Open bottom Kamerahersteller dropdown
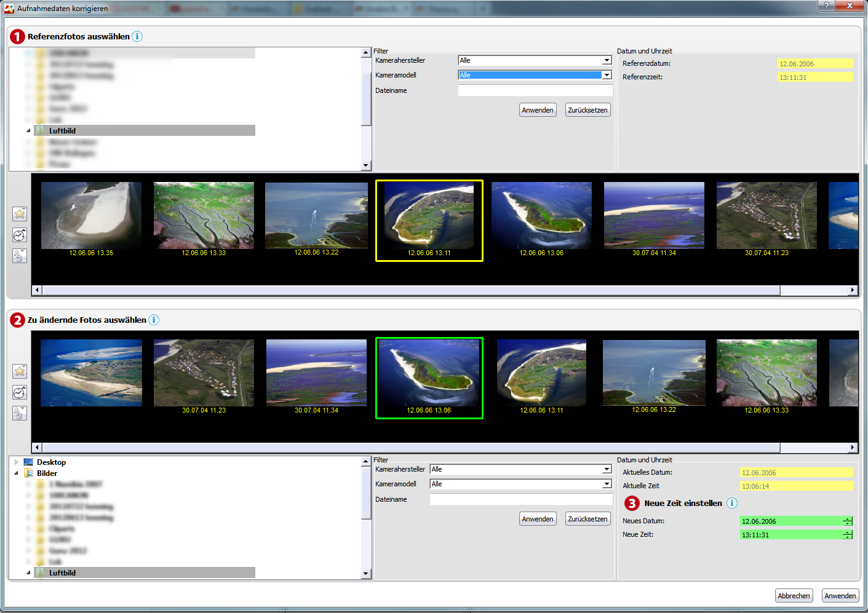 [x=607, y=469]
